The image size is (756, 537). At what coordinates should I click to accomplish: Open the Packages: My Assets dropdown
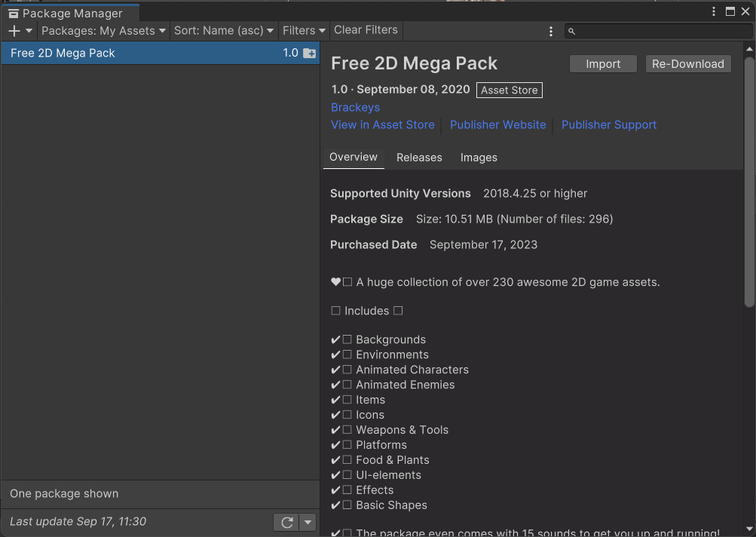click(104, 31)
